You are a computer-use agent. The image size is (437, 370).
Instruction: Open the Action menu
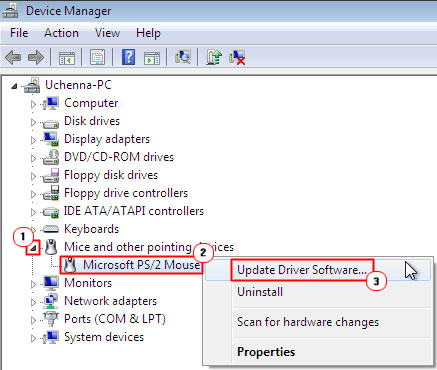(61, 33)
